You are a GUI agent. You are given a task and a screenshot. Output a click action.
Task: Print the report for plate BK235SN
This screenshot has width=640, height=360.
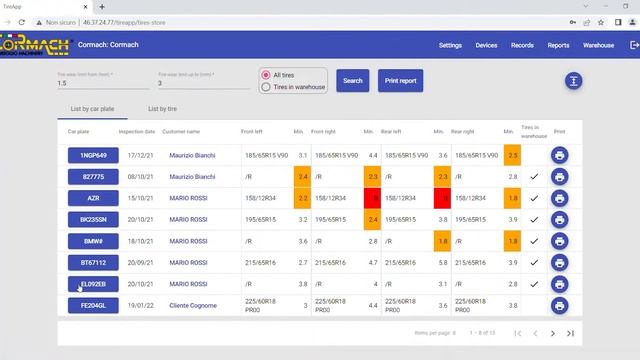(x=559, y=220)
